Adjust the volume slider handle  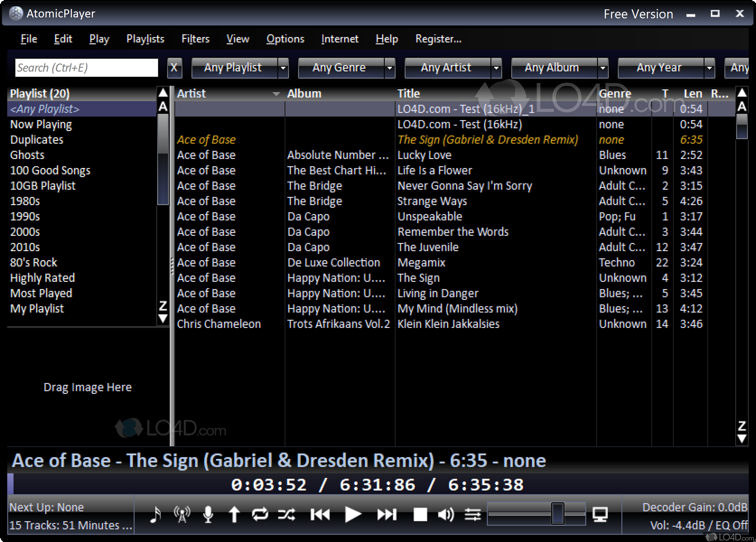[557, 513]
